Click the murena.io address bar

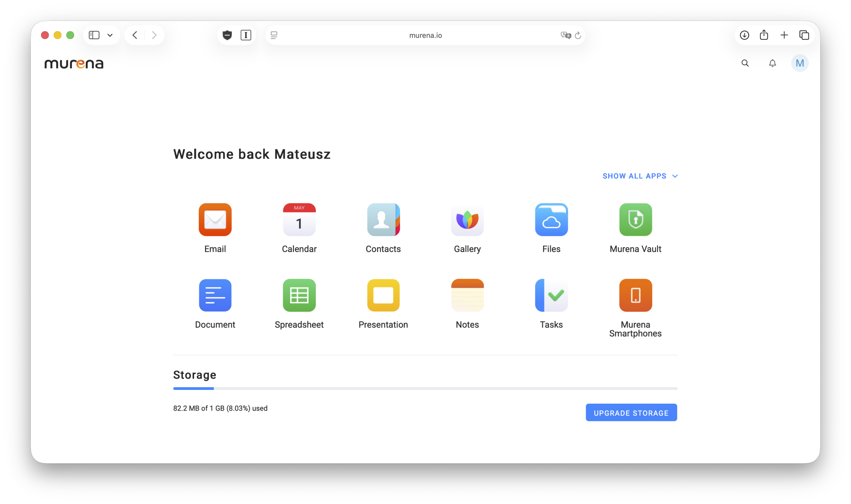[425, 35]
